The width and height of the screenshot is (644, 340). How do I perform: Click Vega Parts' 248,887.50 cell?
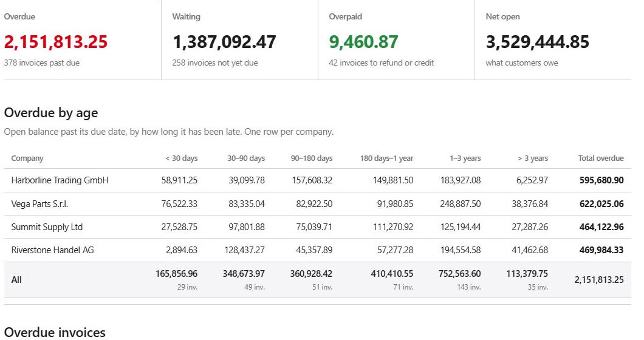pyautogui.click(x=461, y=204)
